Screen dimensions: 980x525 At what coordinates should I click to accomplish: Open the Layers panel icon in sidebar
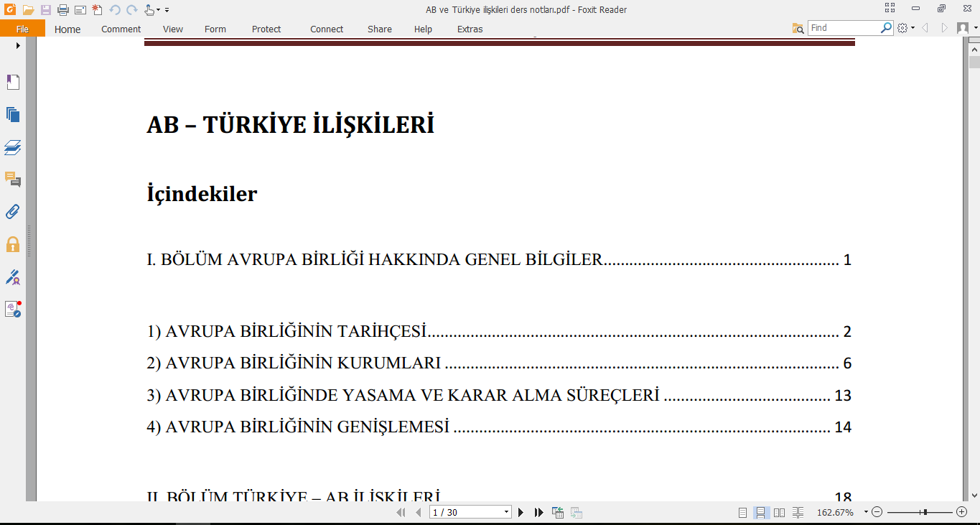pyautogui.click(x=13, y=148)
